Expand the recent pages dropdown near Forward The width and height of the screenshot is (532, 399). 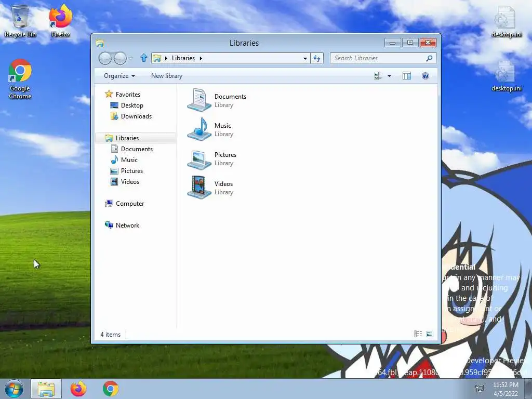130,58
